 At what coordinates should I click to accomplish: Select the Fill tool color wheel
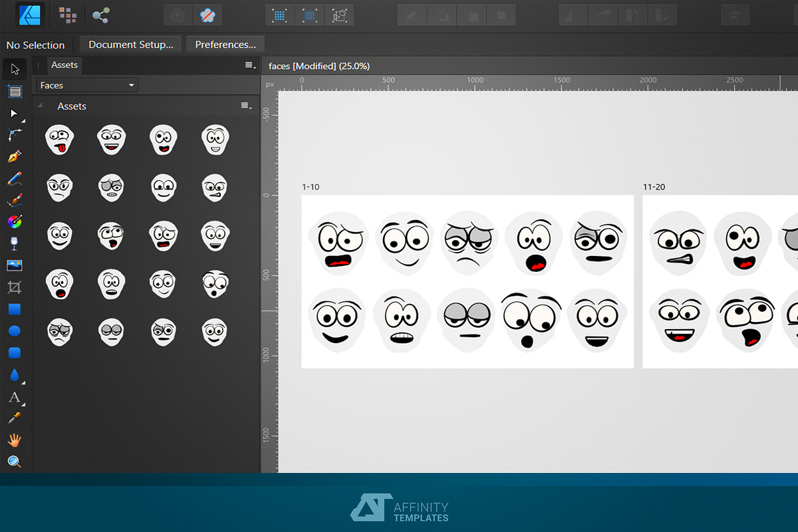point(15,221)
